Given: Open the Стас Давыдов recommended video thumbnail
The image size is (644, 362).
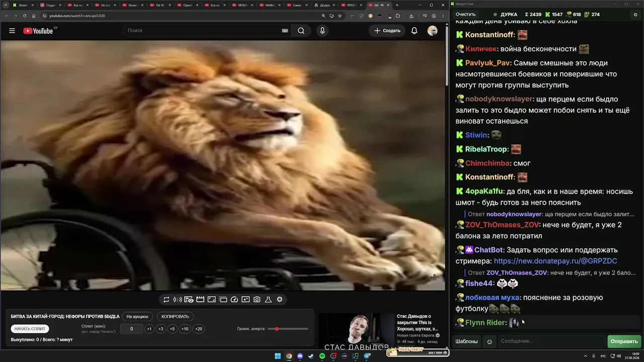Looking at the screenshot, I should [x=357, y=331].
